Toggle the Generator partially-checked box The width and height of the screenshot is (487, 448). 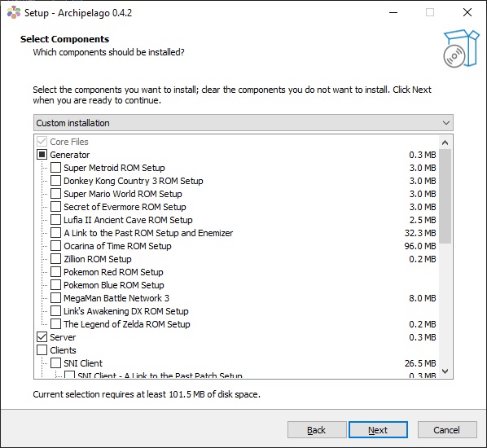42,155
